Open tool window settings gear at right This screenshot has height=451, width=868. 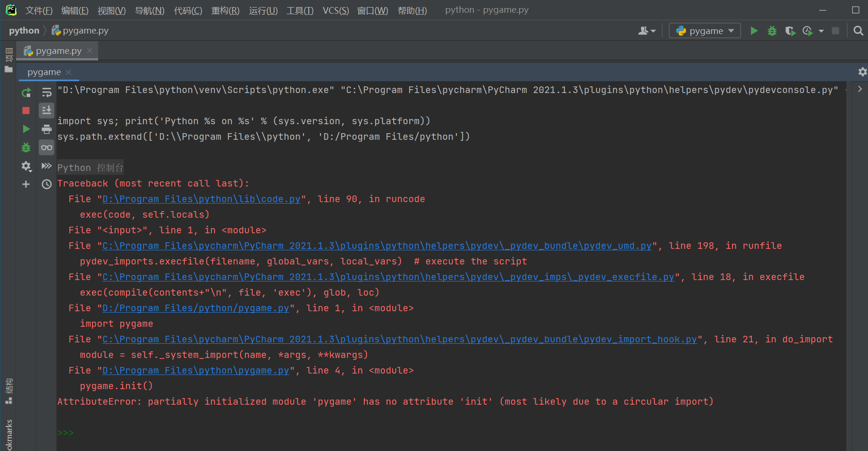click(862, 72)
